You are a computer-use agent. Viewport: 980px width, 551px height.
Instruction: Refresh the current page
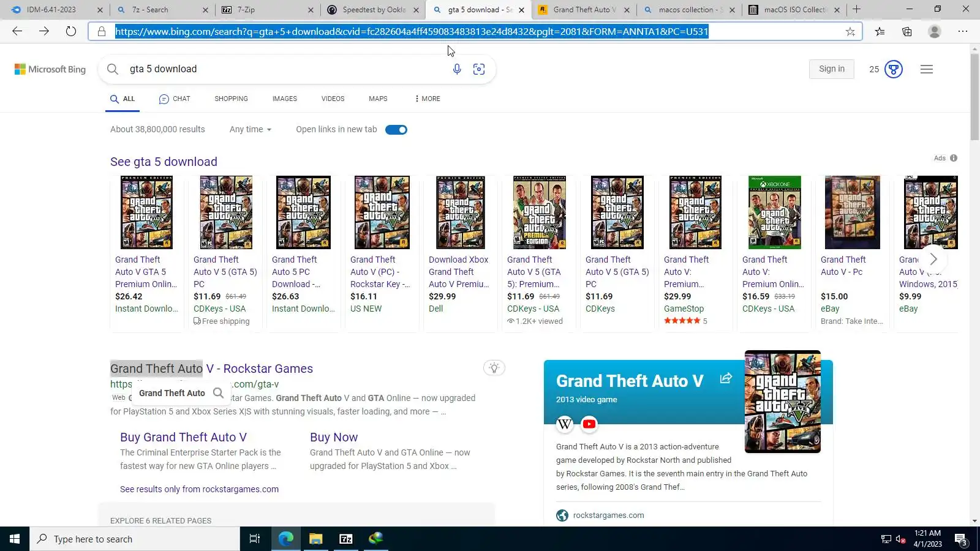click(x=71, y=31)
